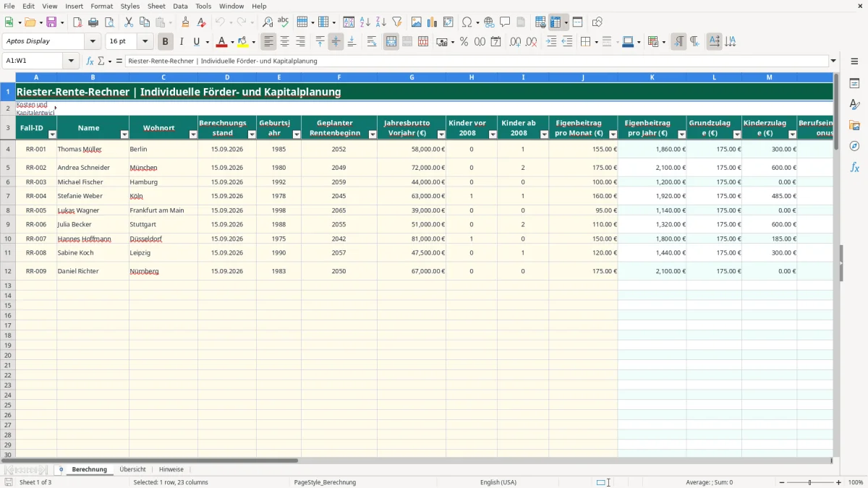This screenshot has width=868, height=488.
Task: Open the font size dropdown
Action: (x=145, y=42)
